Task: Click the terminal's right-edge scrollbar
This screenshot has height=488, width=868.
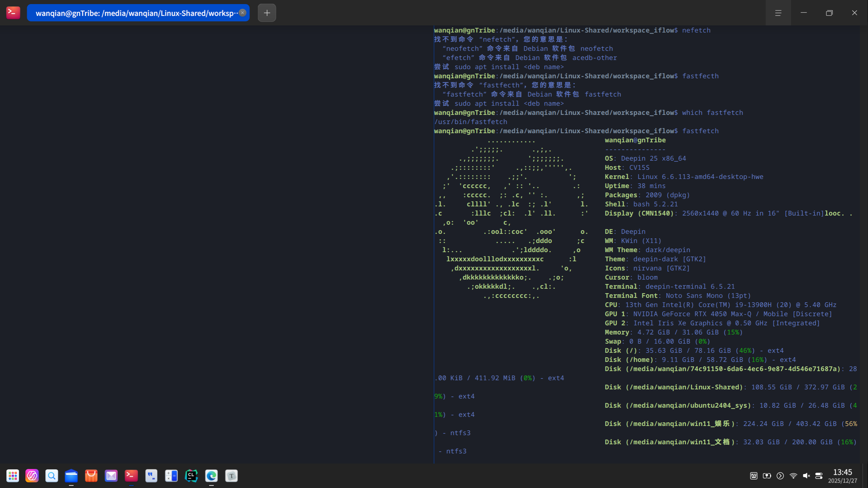Action: tap(863, 244)
